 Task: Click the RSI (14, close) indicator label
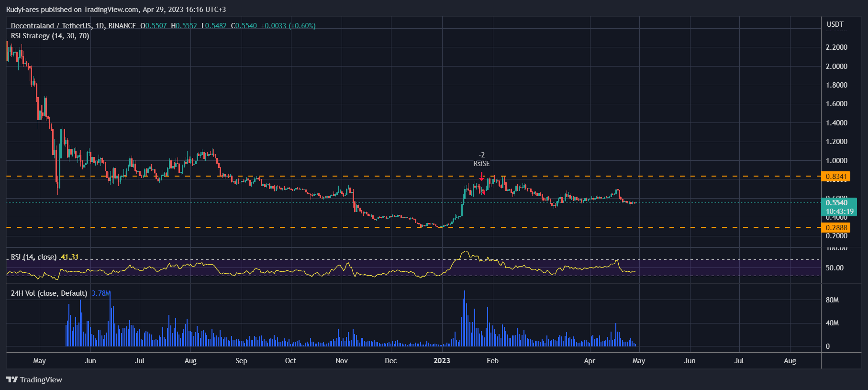(33, 257)
